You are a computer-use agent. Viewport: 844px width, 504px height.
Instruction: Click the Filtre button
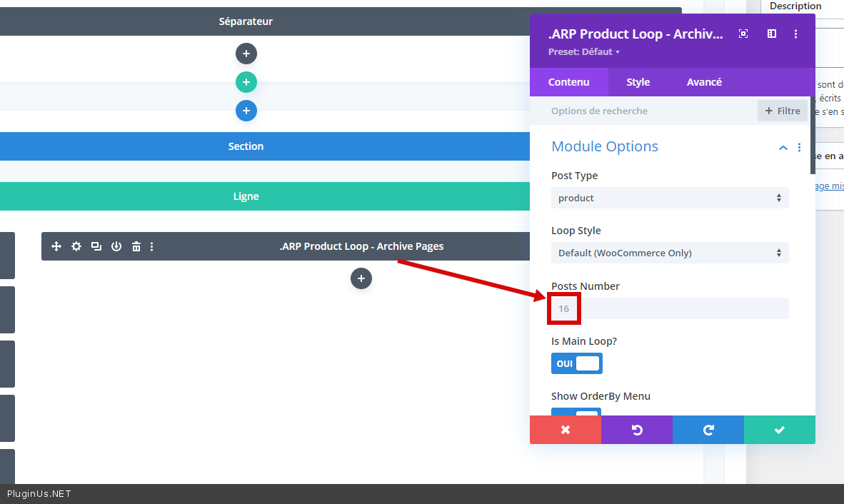(783, 111)
